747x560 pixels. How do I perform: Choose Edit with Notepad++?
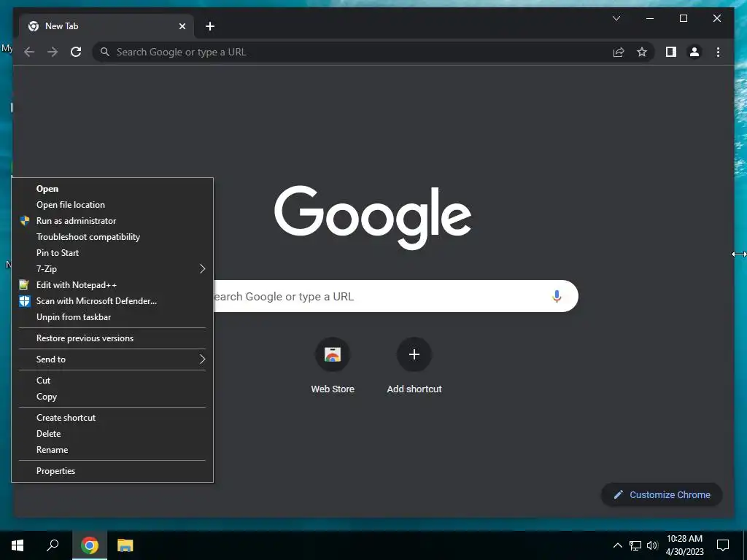(x=112, y=285)
